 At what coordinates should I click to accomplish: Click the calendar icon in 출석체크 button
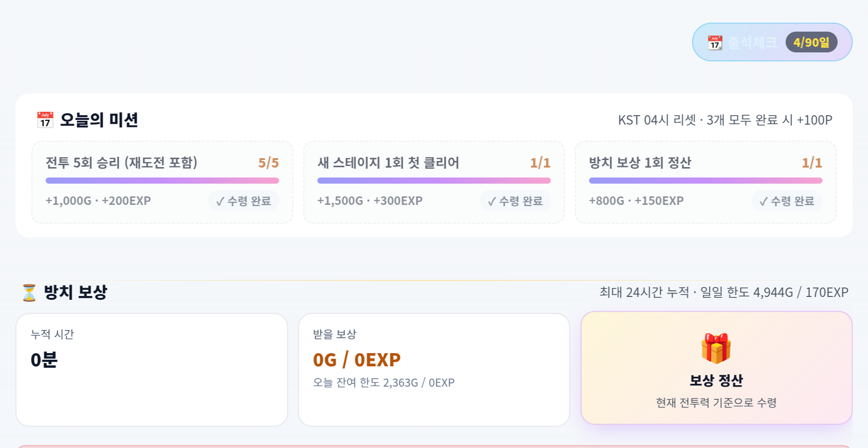pyautogui.click(x=715, y=42)
